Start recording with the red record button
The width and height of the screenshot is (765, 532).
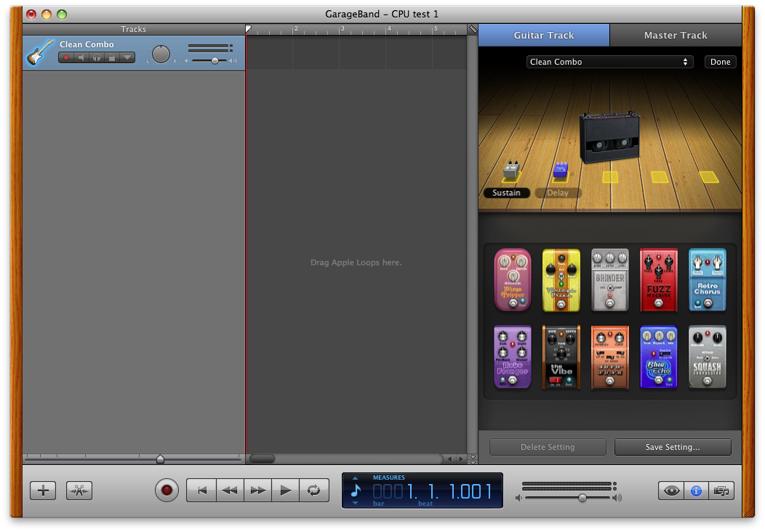point(167,490)
